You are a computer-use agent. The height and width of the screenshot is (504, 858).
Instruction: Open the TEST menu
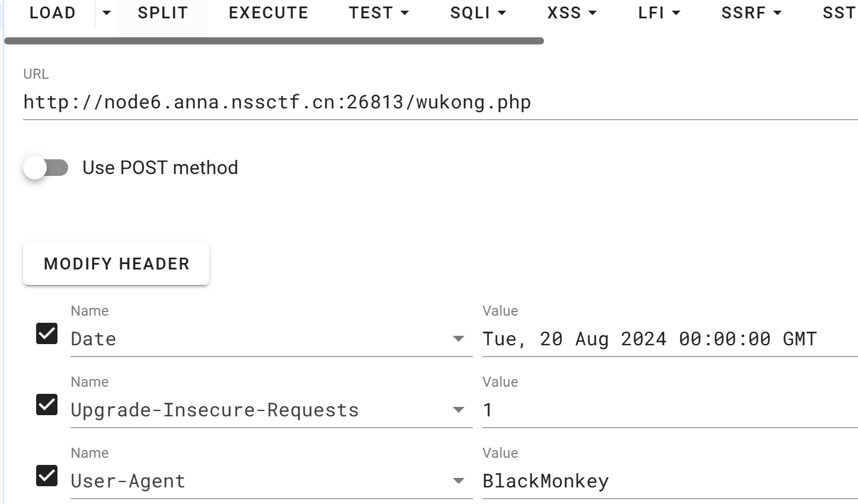379,13
